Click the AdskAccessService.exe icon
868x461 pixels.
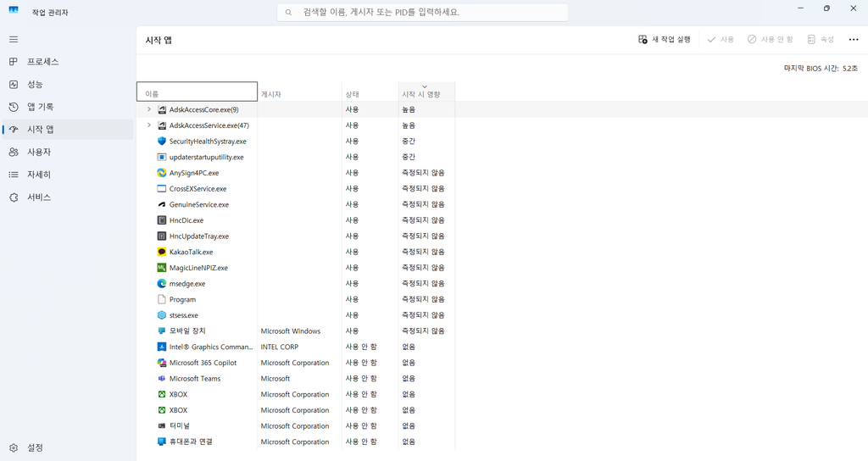click(x=162, y=125)
